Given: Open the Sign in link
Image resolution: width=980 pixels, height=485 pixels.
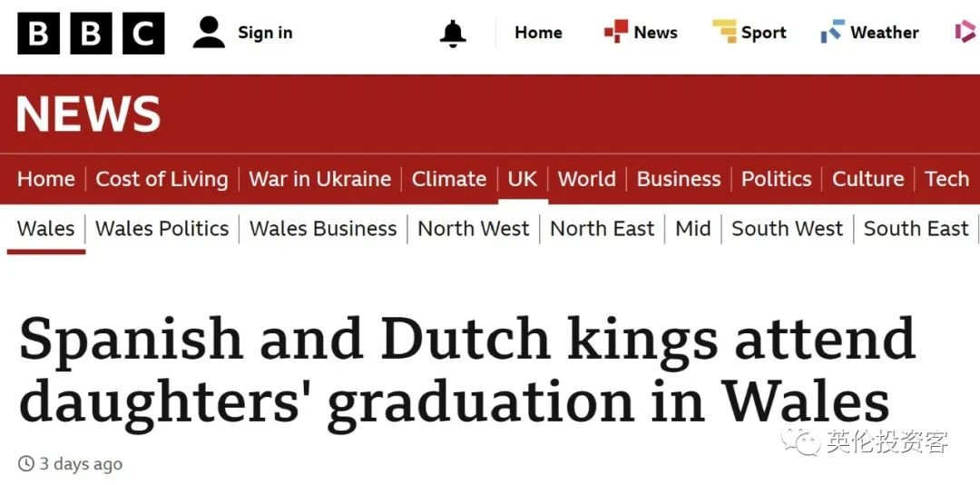Looking at the screenshot, I should [265, 33].
